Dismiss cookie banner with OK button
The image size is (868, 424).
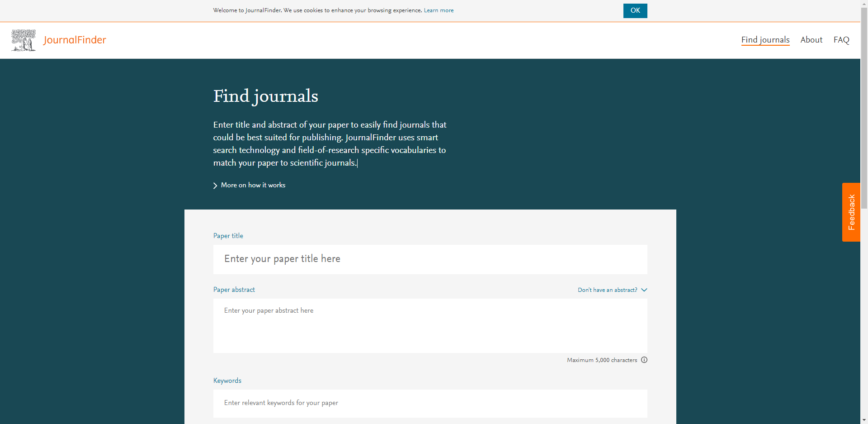[635, 11]
